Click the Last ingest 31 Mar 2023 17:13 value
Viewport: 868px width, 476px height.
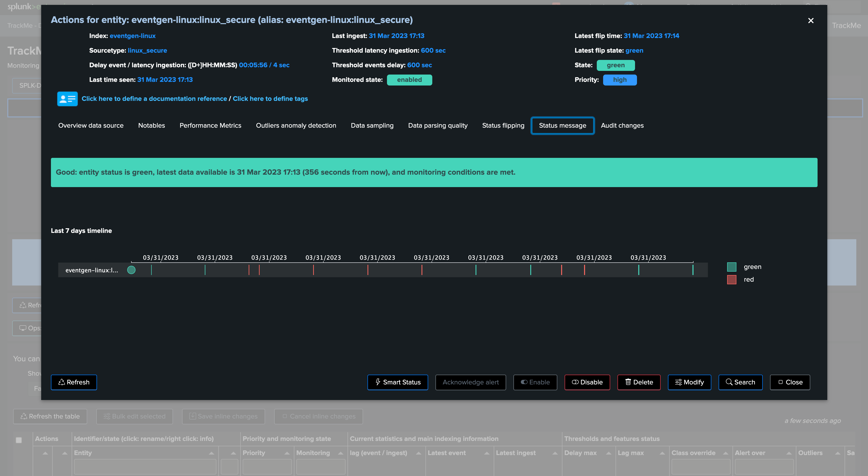pyautogui.click(x=397, y=36)
